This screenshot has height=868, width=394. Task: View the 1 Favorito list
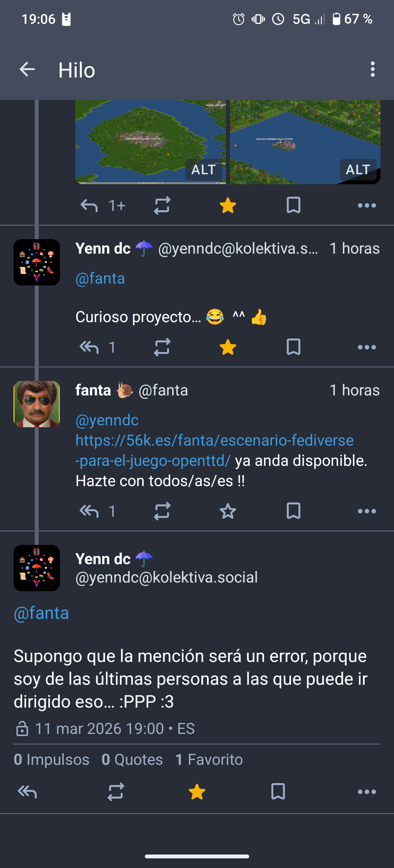209,759
